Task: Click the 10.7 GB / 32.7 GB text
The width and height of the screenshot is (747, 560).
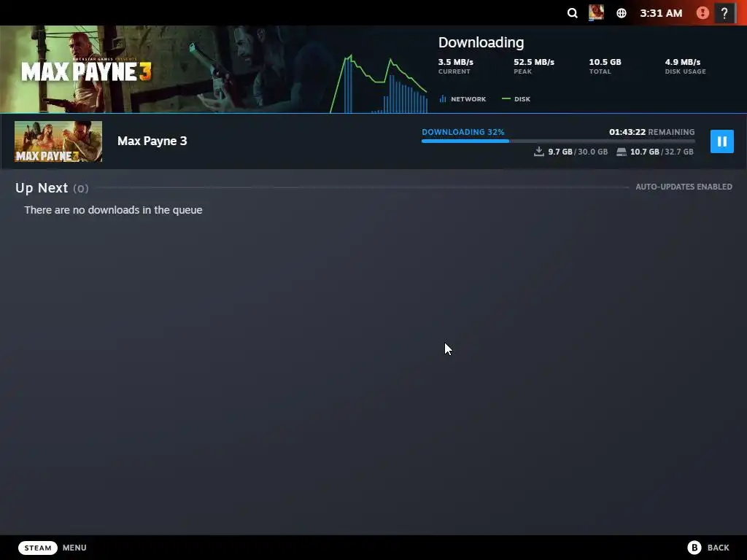Action: (662, 152)
